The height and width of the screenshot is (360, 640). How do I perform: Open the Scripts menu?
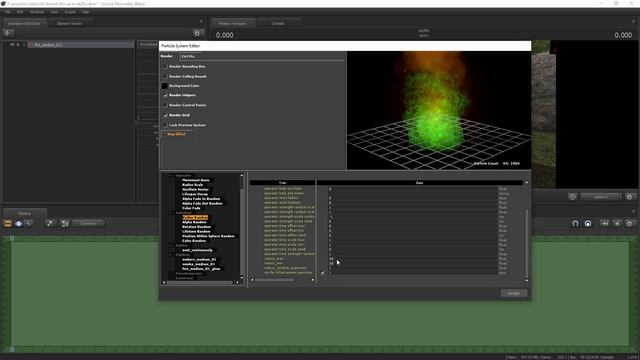coord(70,12)
